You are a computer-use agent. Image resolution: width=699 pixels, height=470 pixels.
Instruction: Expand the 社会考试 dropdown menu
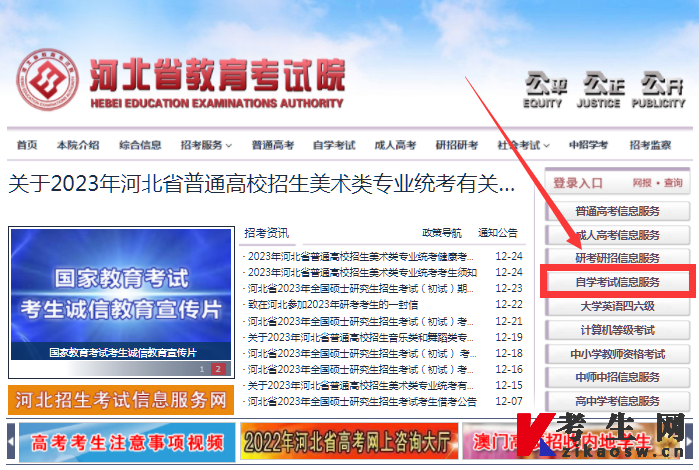tap(523, 145)
